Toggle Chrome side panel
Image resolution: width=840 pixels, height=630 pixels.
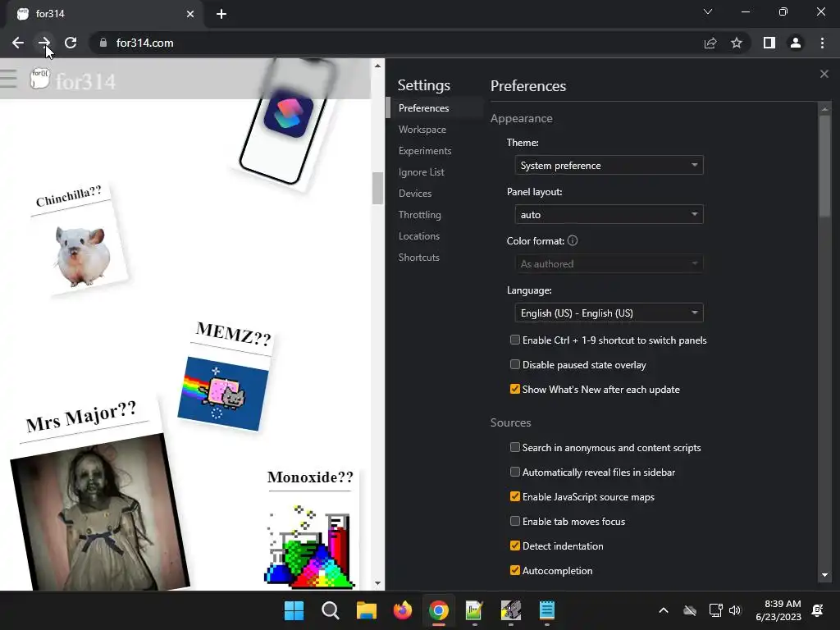click(x=769, y=43)
